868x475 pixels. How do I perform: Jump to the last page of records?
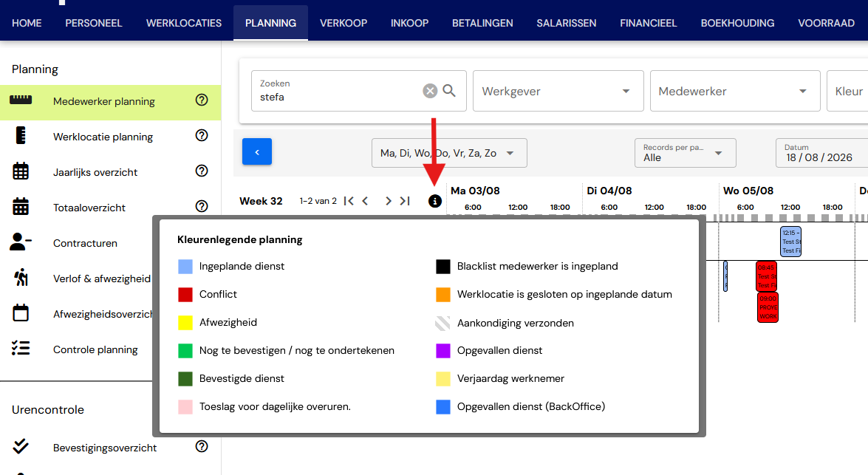tap(406, 201)
